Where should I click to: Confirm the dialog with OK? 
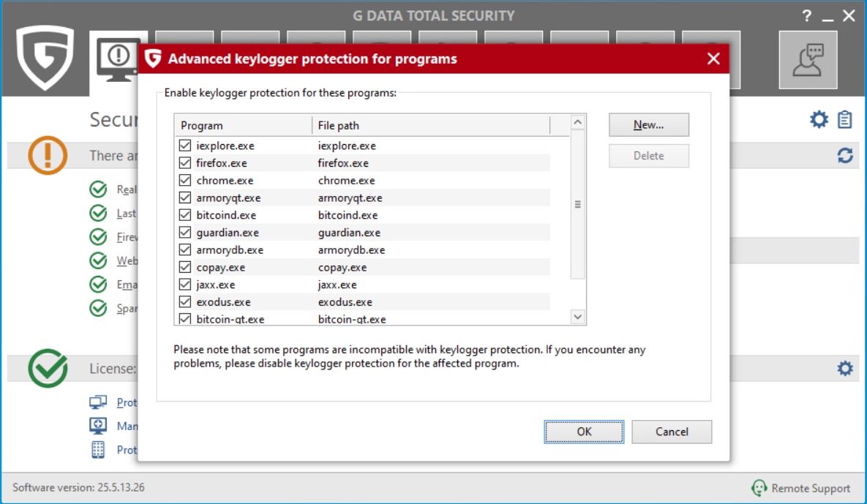click(x=584, y=432)
